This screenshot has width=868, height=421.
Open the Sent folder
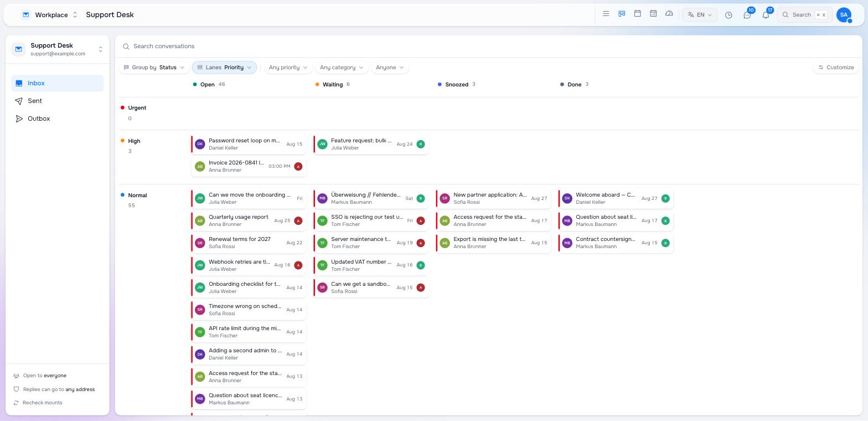tap(58, 101)
